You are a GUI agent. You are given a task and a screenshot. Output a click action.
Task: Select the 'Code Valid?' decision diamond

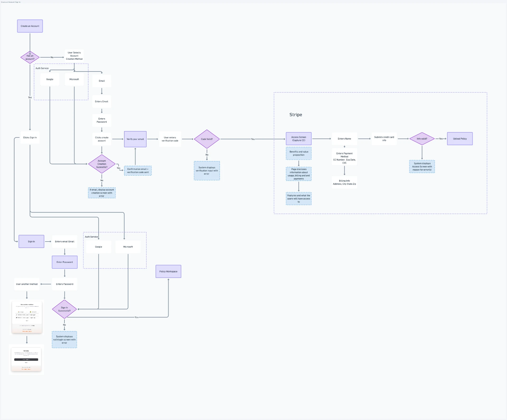207,139
